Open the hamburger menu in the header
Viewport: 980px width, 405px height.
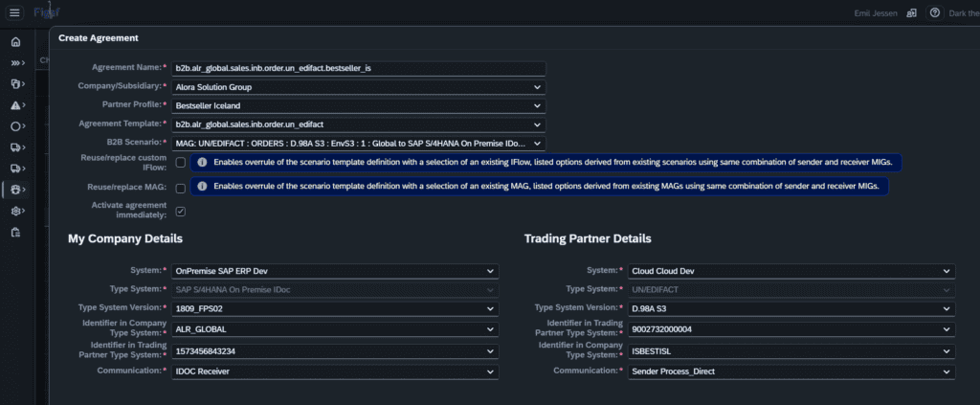[x=15, y=12]
